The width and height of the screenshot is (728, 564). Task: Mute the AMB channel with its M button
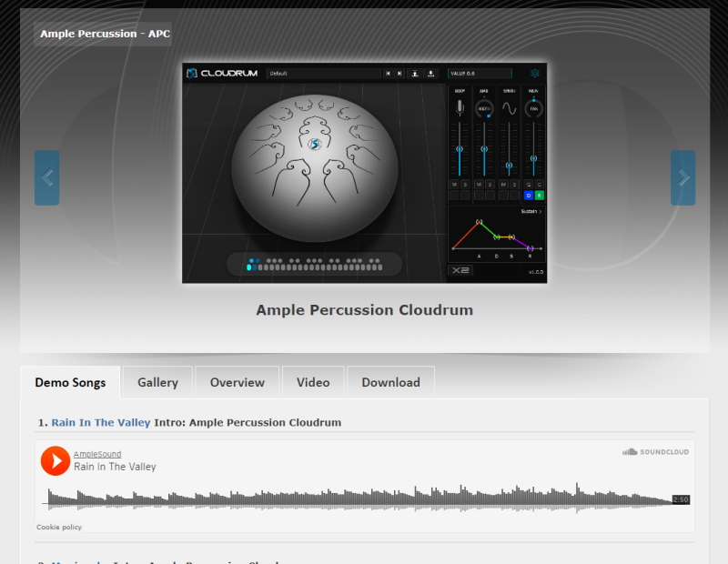click(479, 185)
